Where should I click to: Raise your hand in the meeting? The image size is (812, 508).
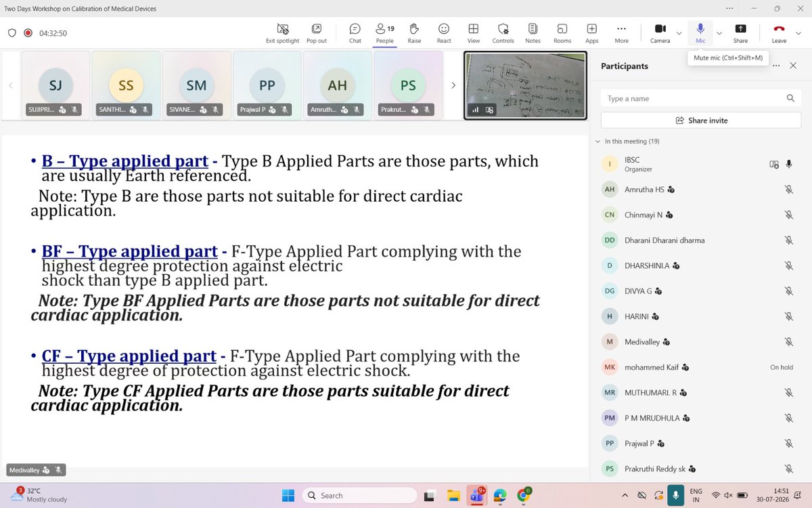pos(414,33)
